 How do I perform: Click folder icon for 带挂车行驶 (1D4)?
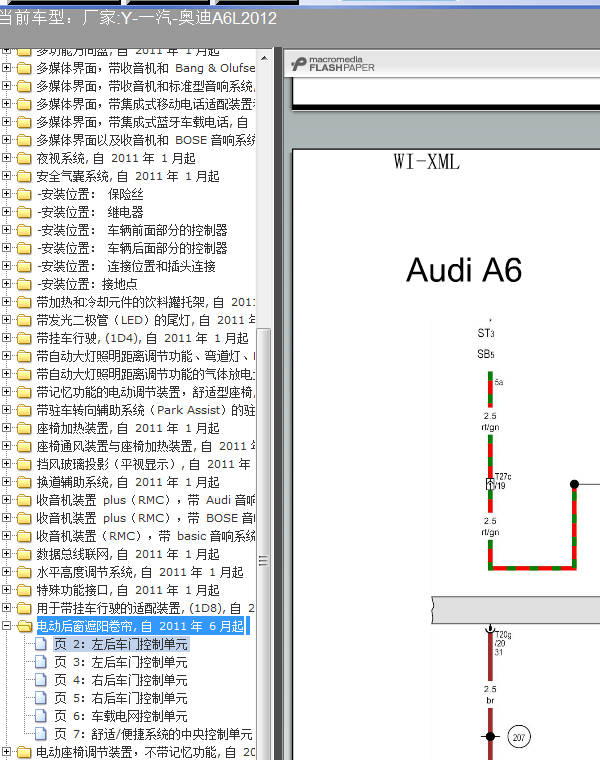coord(24,338)
